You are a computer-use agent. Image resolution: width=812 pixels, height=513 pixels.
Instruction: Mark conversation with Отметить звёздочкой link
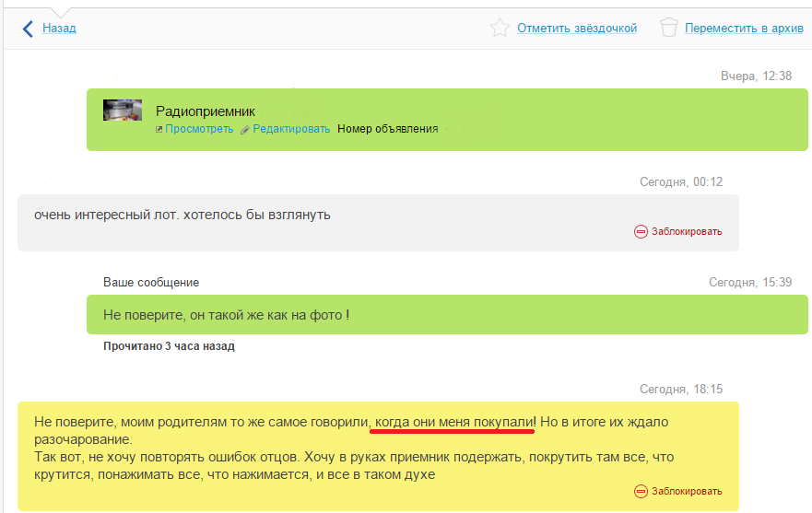tap(577, 29)
